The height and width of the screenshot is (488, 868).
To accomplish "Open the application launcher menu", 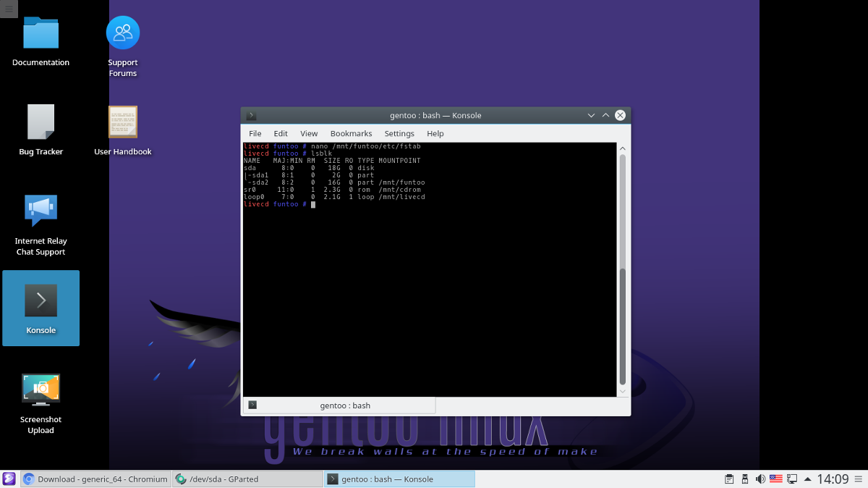I will [x=9, y=479].
